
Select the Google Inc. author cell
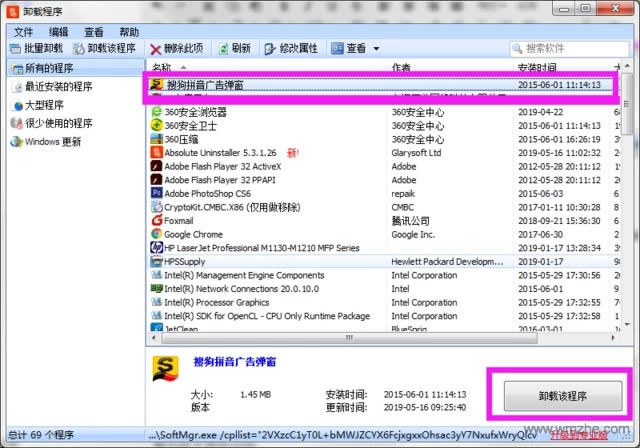click(x=413, y=234)
